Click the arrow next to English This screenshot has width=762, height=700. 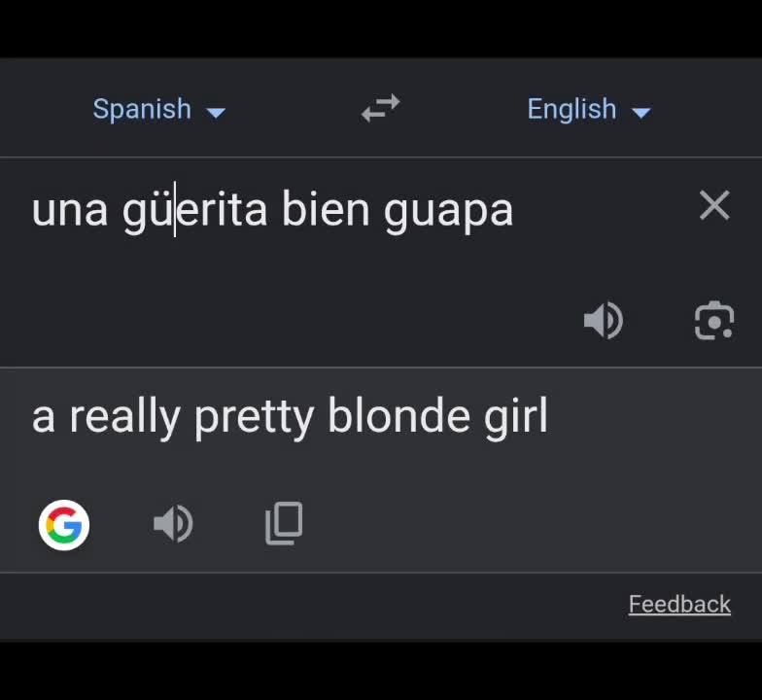coord(641,113)
